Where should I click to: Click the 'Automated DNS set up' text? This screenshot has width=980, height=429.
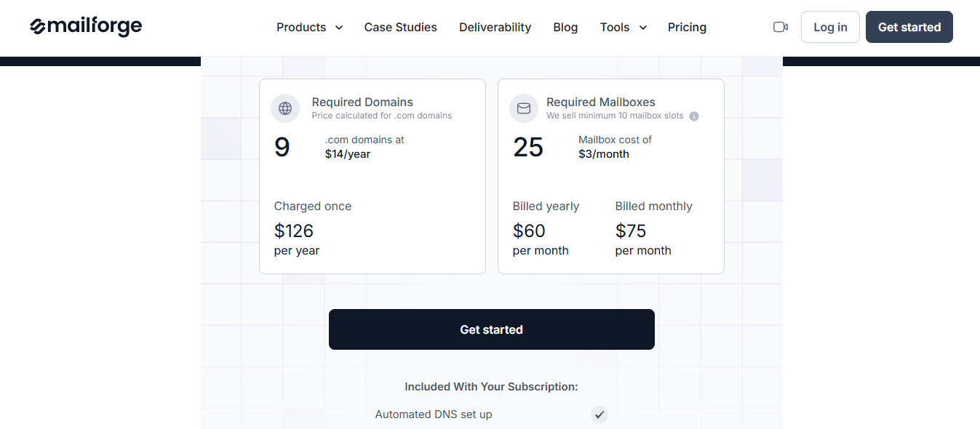click(434, 414)
